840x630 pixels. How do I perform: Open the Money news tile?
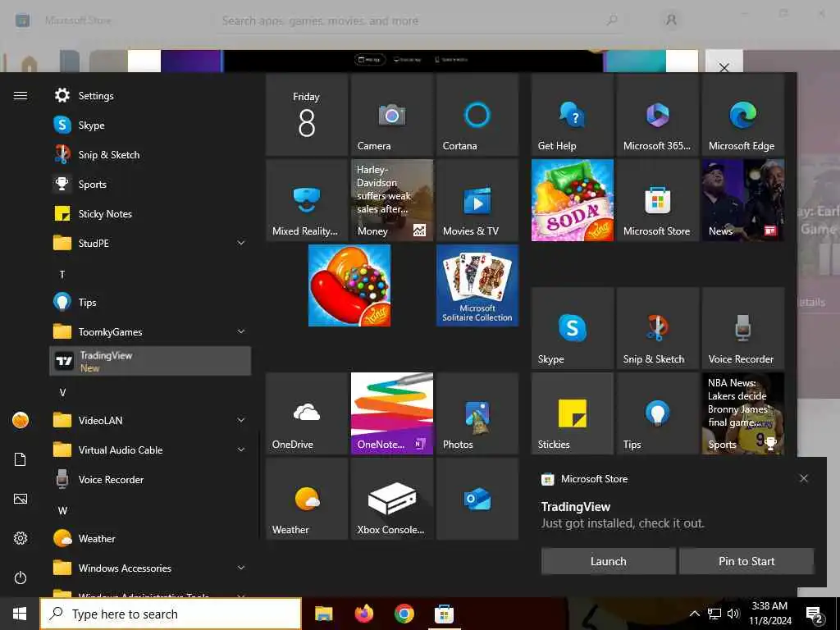(391, 200)
